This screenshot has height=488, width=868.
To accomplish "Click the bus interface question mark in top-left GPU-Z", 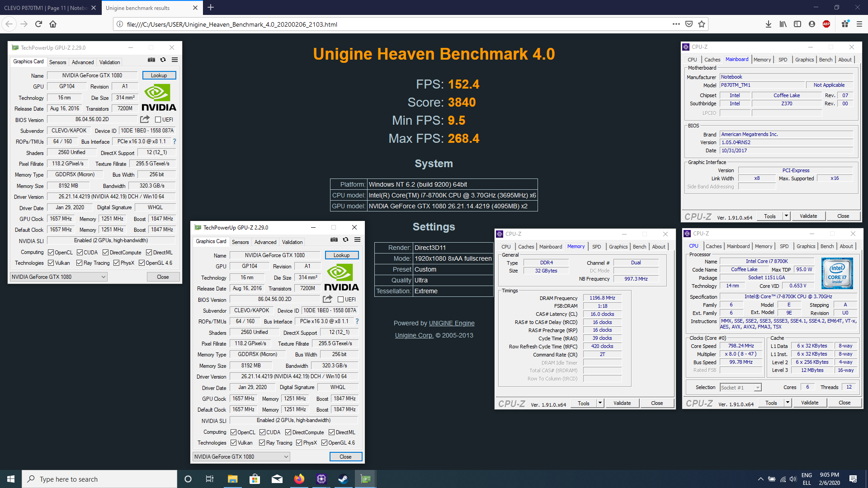I will click(x=175, y=141).
